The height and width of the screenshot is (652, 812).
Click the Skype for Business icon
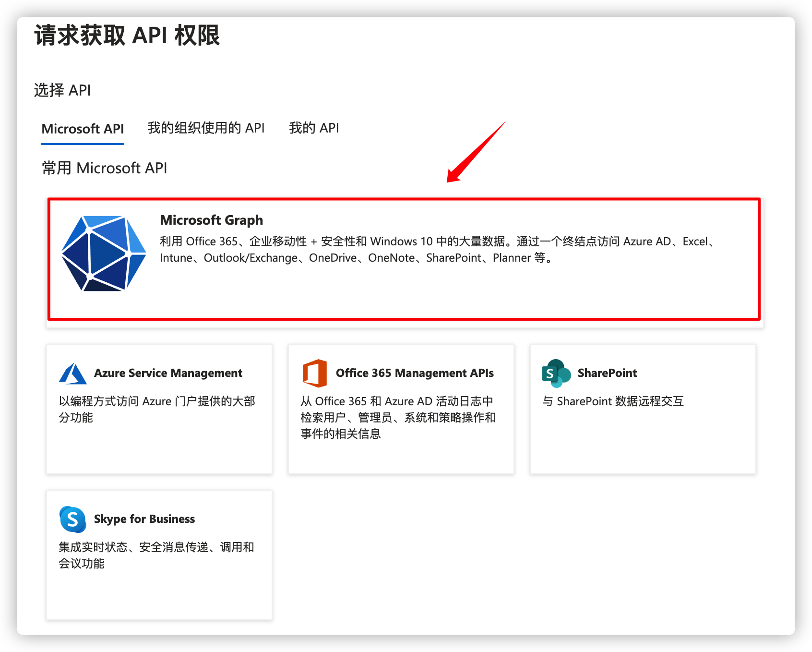[73, 519]
